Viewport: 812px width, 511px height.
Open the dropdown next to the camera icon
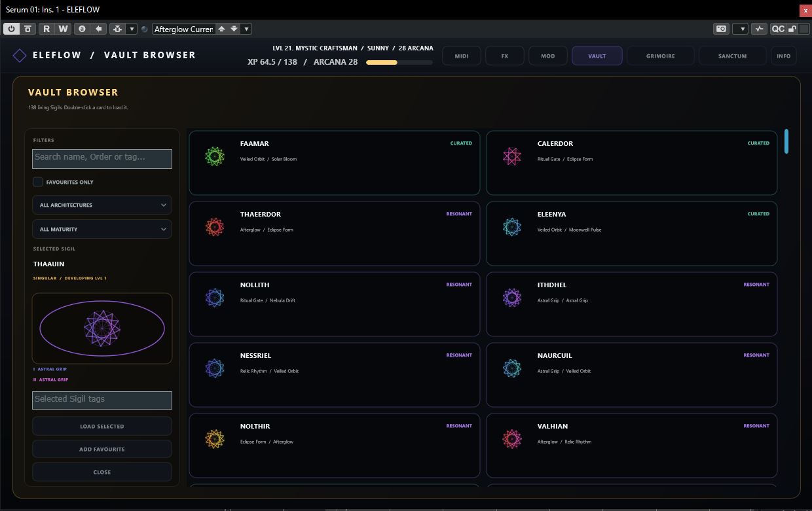[740, 29]
